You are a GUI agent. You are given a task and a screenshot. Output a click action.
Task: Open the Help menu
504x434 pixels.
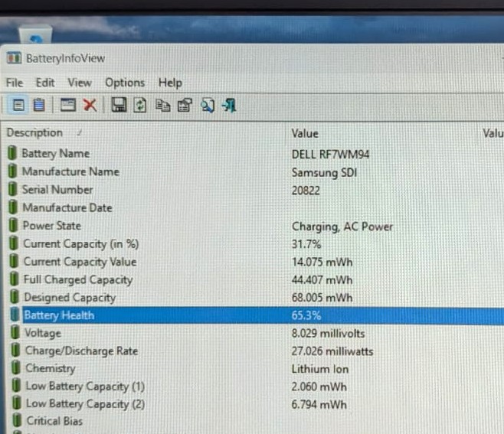pyautogui.click(x=170, y=83)
